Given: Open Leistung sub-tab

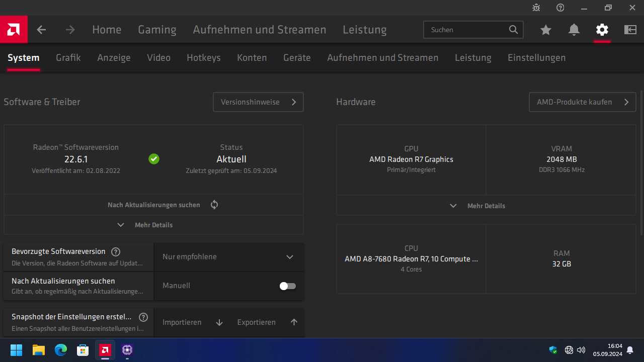Looking at the screenshot, I should 473,58.
